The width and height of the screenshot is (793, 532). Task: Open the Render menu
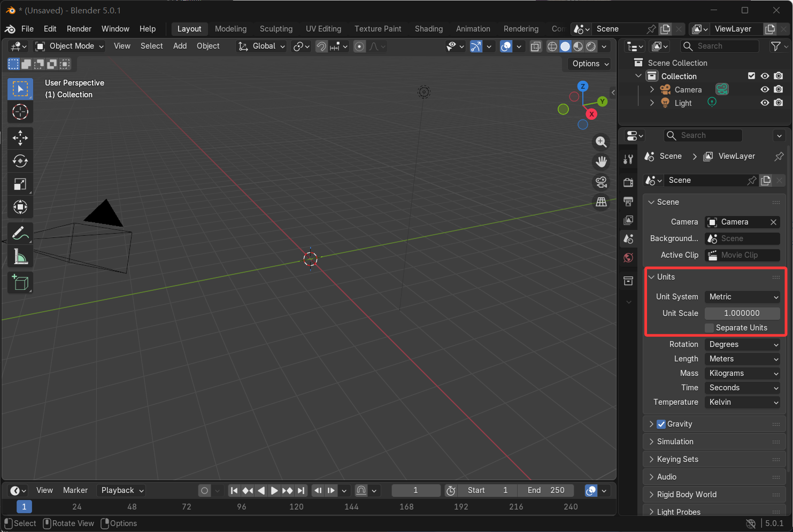(79, 29)
